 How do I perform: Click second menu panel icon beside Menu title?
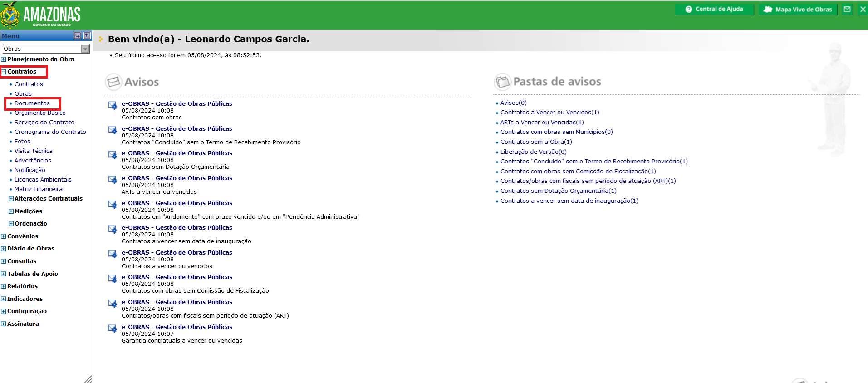pos(87,36)
